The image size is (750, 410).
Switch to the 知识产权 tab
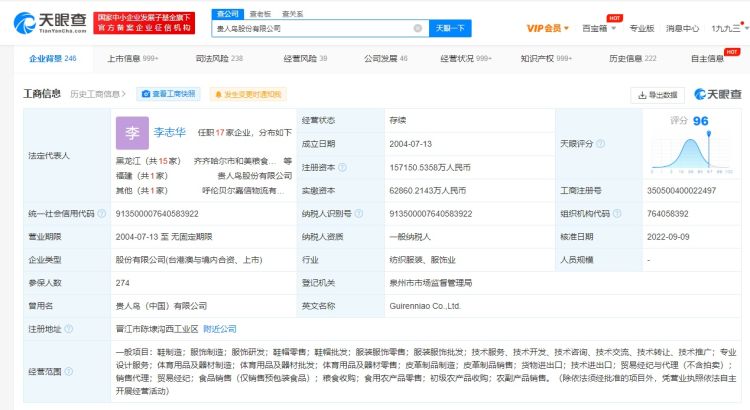tap(546, 59)
